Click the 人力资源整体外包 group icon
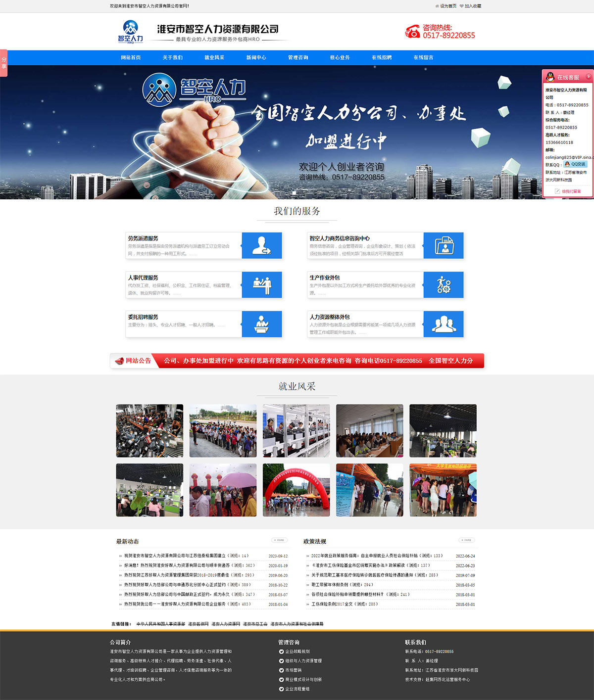Screen dimensions: 594x700 (444, 324)
